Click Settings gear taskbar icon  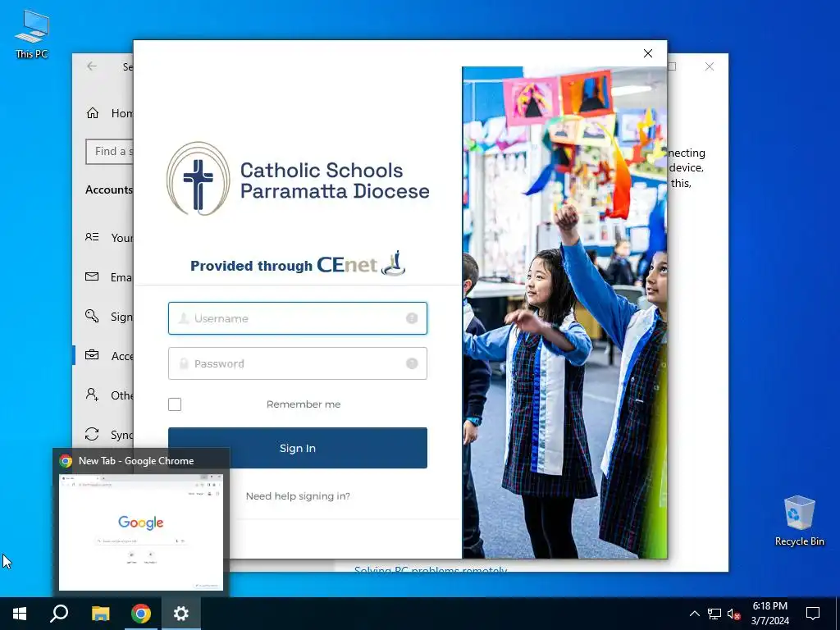[x=181, y=614]
